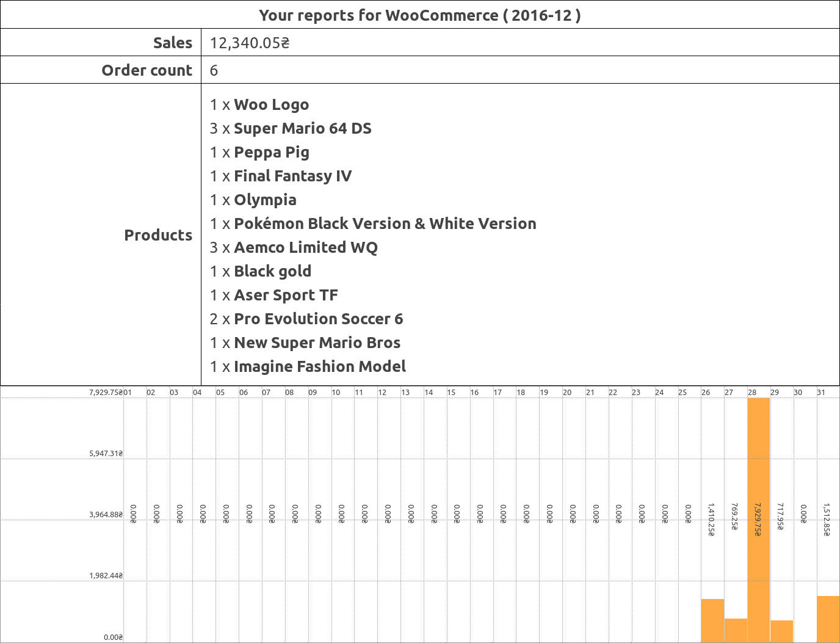
Task: Select the y-axis label 0.00₴
Action: click(x=114, y=638)
